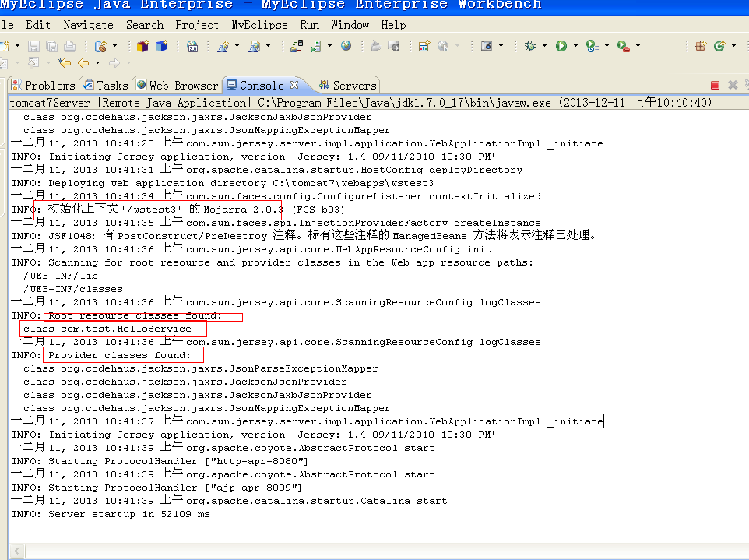This screenshot has height=560, width=749.
Task: Click the camera screenshot capture icon
Action: (487, 46)
